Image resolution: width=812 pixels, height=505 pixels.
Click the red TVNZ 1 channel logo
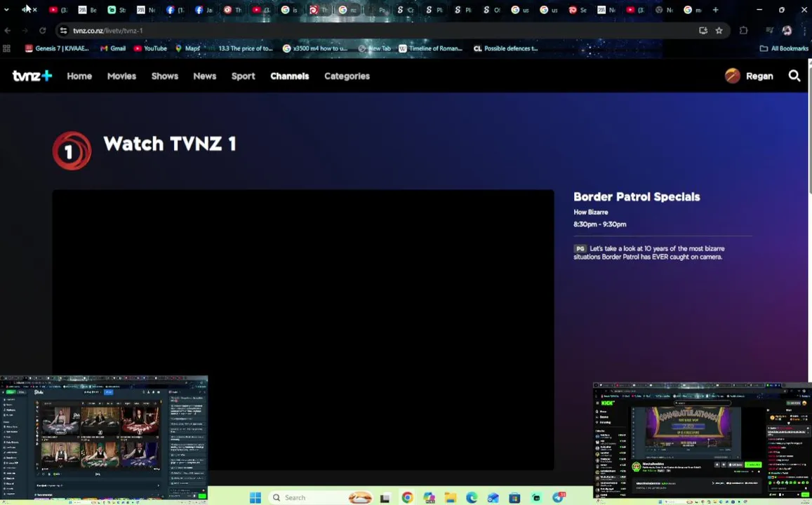(x=72, y=151)
